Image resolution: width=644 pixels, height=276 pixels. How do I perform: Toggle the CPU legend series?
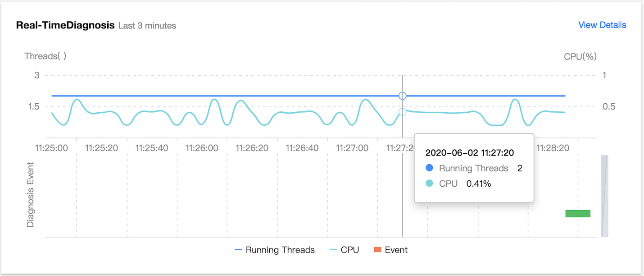tap(345, 250)
